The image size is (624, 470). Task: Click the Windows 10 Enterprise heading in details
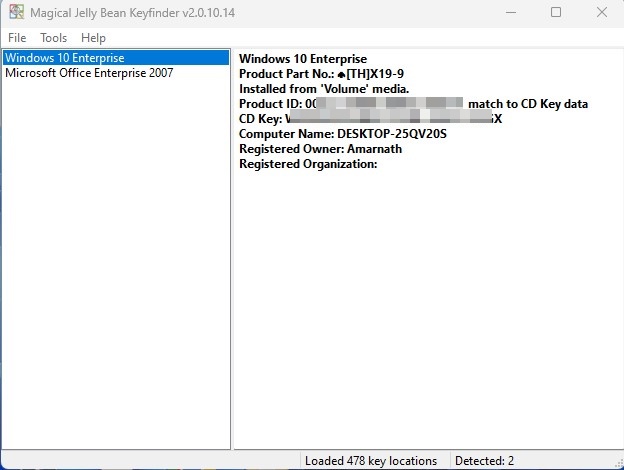303,59
